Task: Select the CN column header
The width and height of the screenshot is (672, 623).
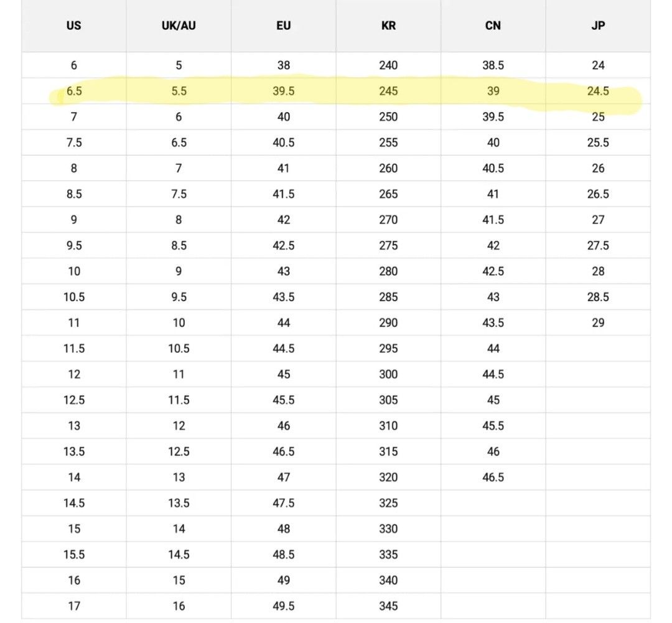Action: 493,26
